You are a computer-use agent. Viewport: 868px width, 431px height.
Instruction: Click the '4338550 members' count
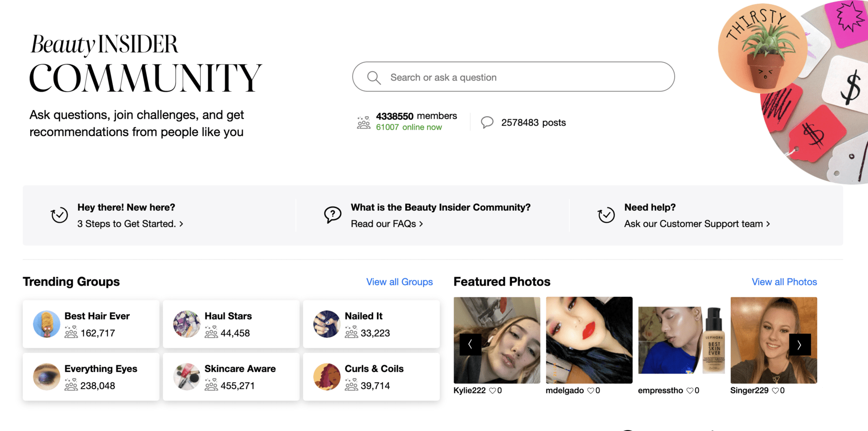[x=416, y=116]
